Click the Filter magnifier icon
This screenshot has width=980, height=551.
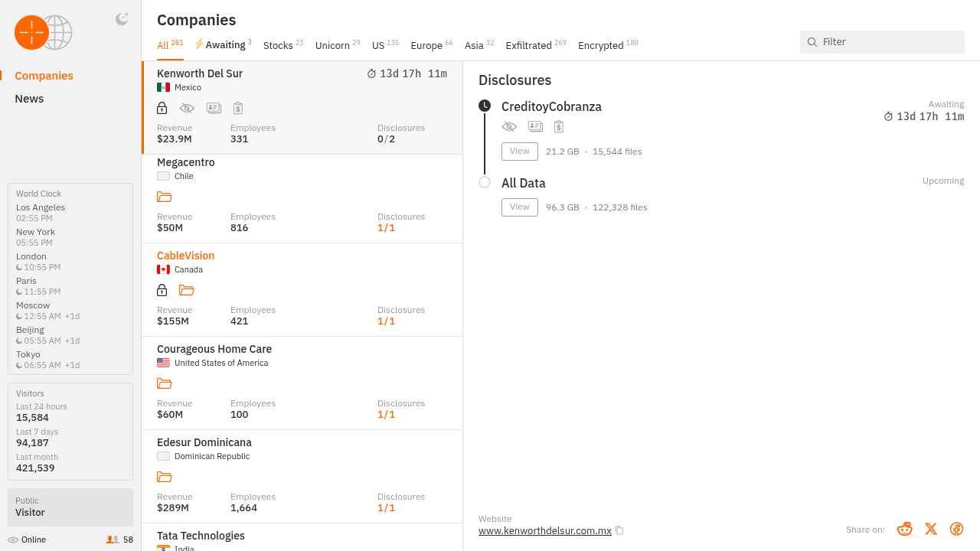click(x=812, y=42)
